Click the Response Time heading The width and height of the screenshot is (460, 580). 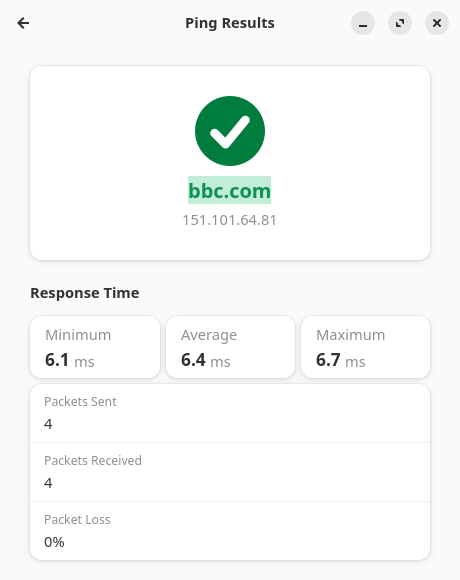pyautogui.click(x=85, y=293)
